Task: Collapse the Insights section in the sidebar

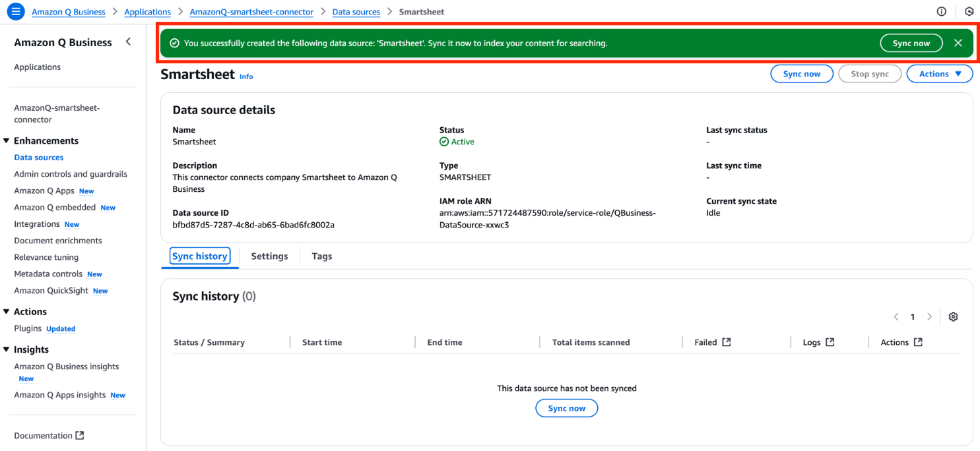Action: pyautogui.click(x=7, y=349)
